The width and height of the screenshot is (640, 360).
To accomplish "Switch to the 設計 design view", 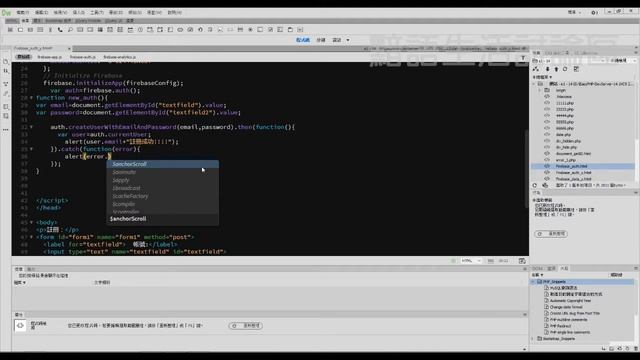I will pyautogui.click(x=337, y=40).
